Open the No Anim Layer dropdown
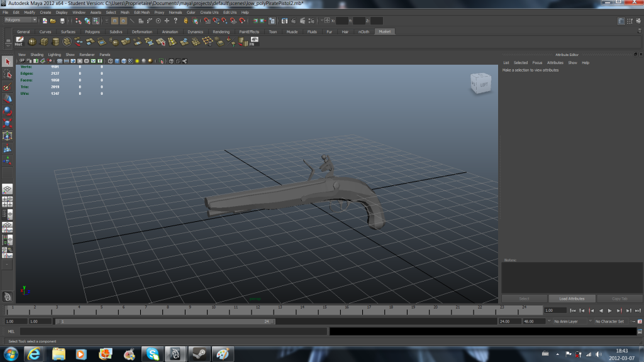 [569, 321]
